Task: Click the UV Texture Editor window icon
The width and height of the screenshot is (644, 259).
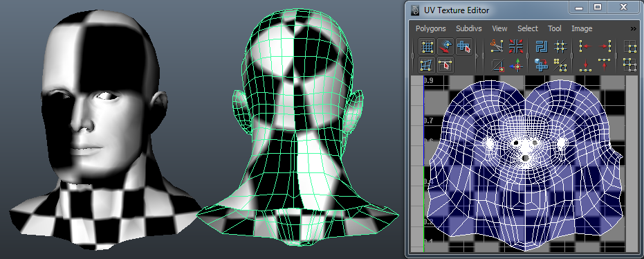Action: point(416,10)
